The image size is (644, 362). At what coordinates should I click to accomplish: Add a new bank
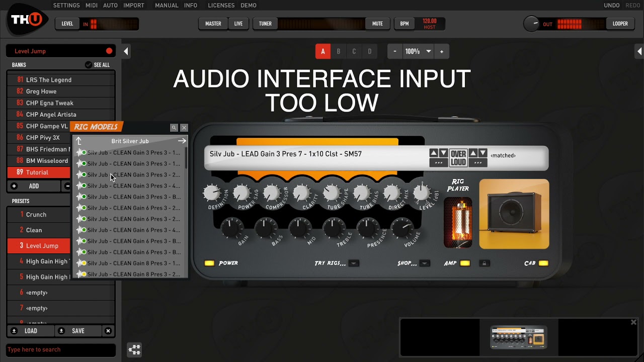pos(34,186)
